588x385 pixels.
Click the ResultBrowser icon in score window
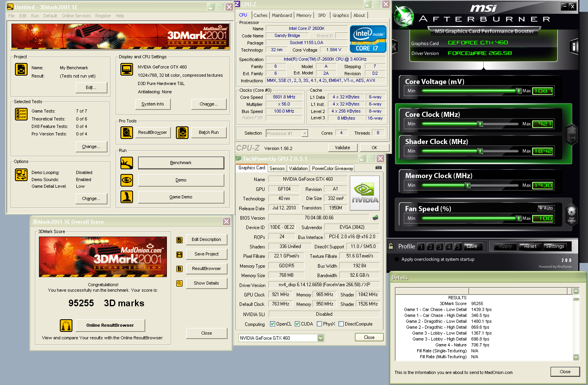click(179, 269)
